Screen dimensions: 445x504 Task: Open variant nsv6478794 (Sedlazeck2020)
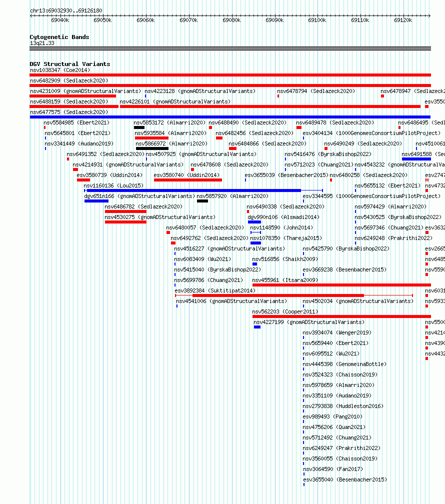(x=316, y=91)
